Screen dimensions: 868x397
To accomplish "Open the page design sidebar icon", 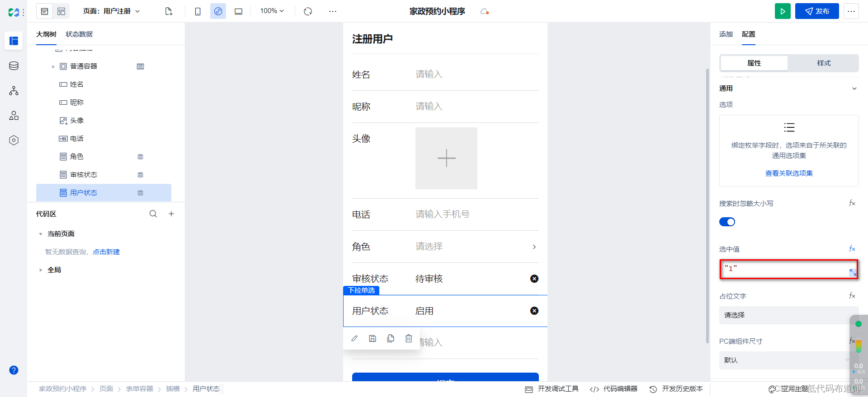I will pos(14,41).
